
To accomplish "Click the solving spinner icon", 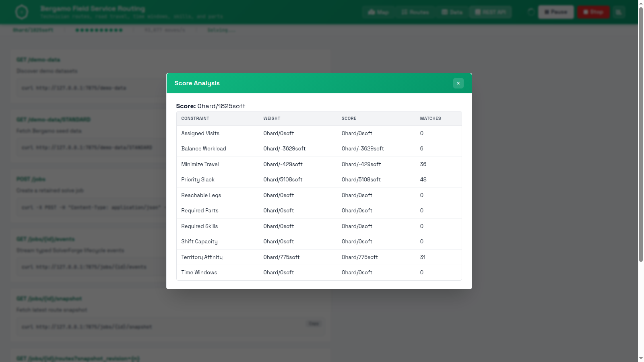I will tap(531, 12).
